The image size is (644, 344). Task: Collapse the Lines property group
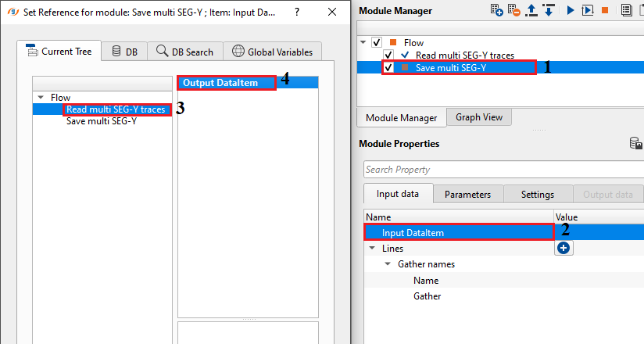372,249
